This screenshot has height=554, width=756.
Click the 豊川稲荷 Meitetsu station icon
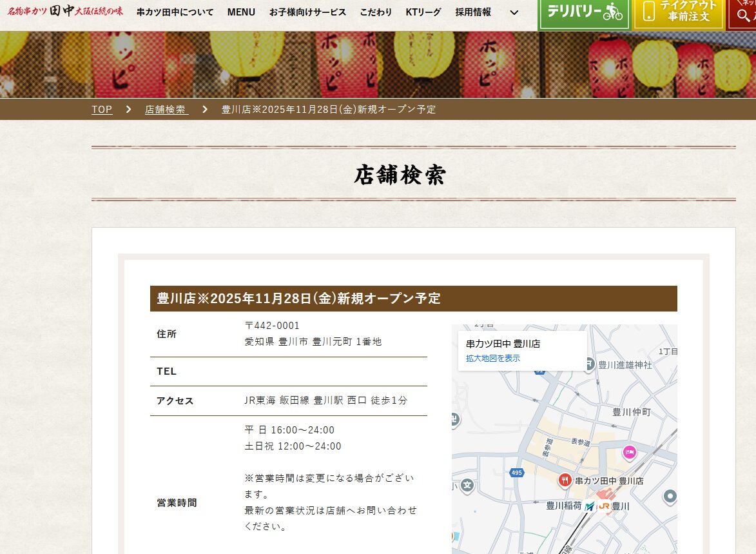point(590,506)
